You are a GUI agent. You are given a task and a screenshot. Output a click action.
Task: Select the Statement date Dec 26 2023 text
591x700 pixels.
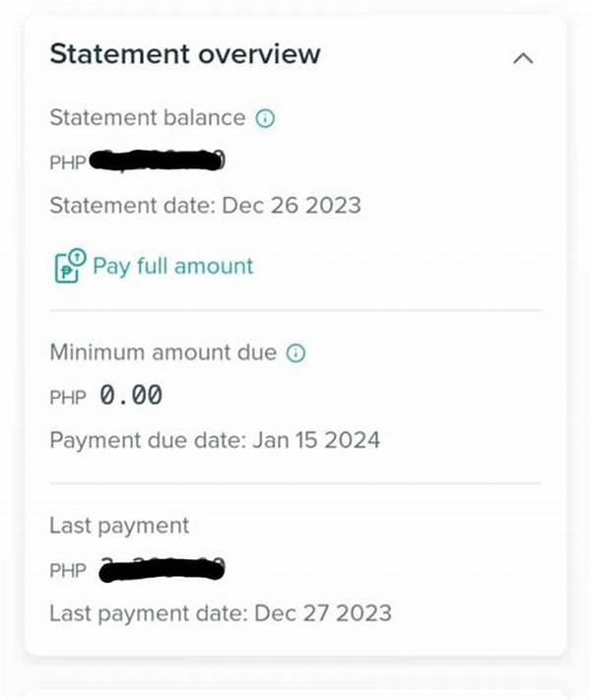(x=205, y=206)
